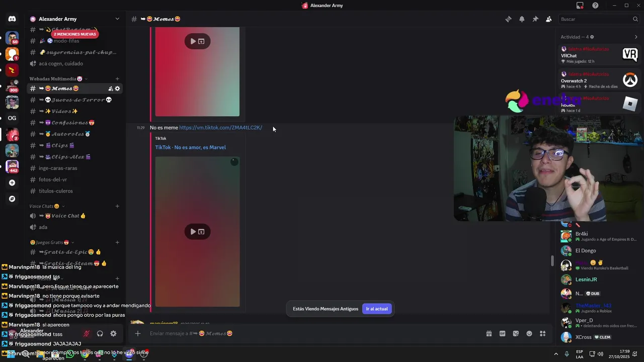The image size is (644, 362).
Task: Open titulos-culeros channel
Action: [74, 191]
